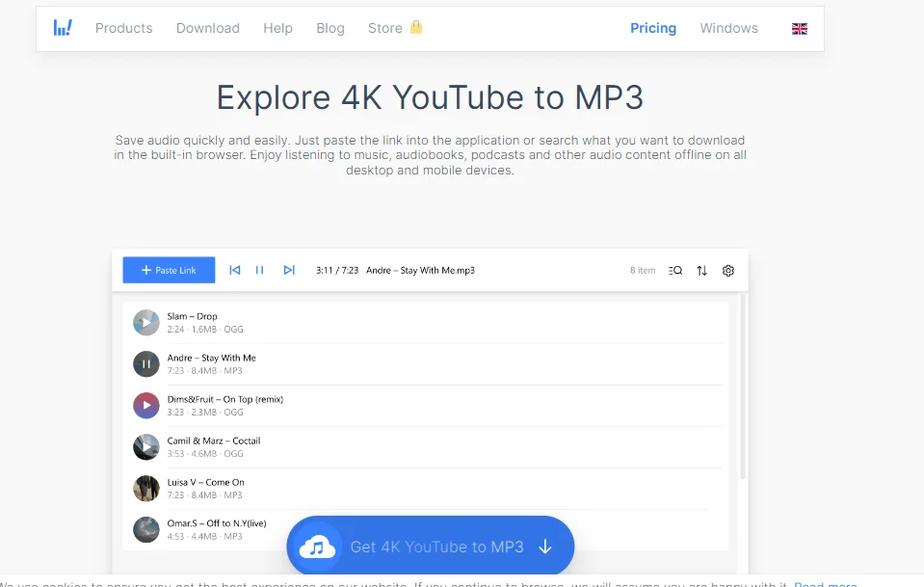Play the Slam – Drop track thumbnail
Viewport: 924px width, 587px height.
coord(146,322)
